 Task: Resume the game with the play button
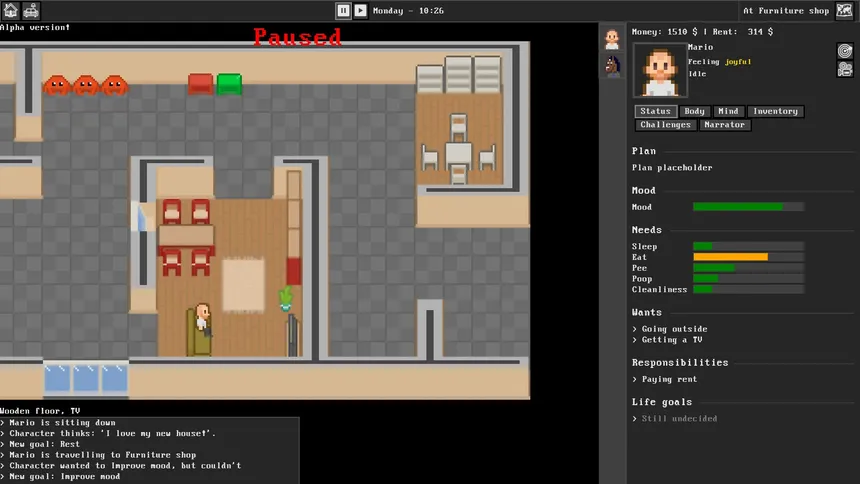click(x=360, y=10)
